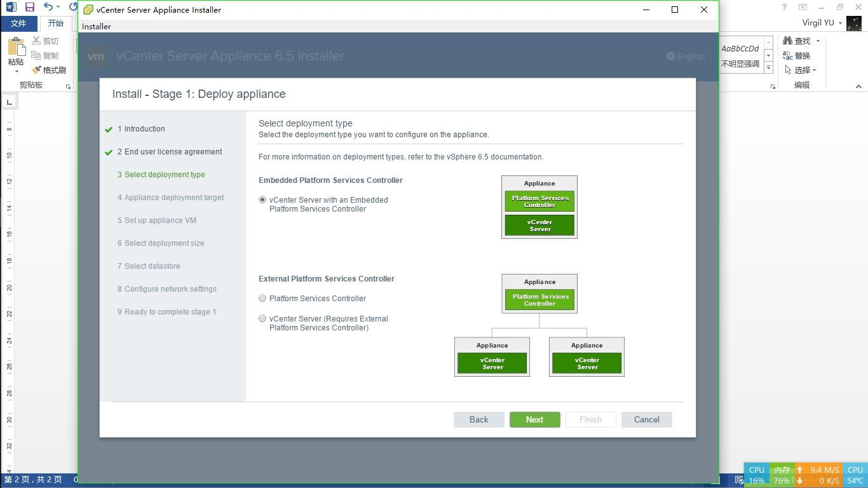This screenshot has width=868, height=488.
Task: Cancel the appliance installation
Action: pos(646,419)
